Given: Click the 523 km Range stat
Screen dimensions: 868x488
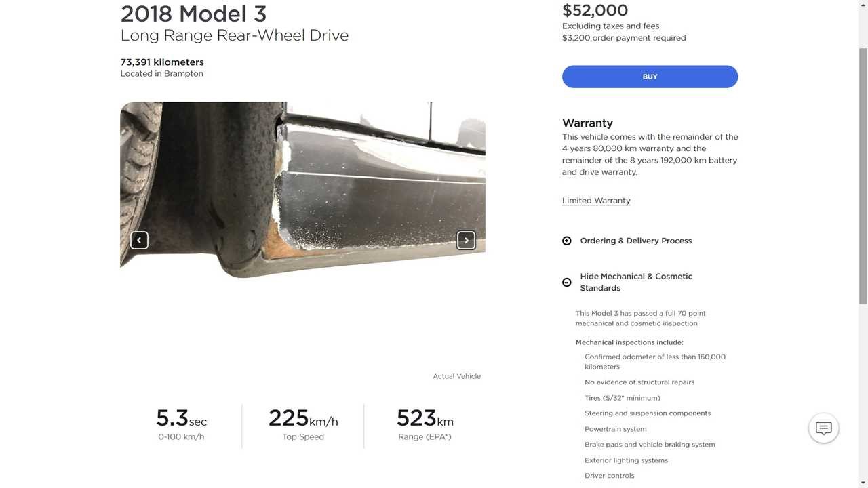Looking at the screenshot, I should tap(425, 418).
